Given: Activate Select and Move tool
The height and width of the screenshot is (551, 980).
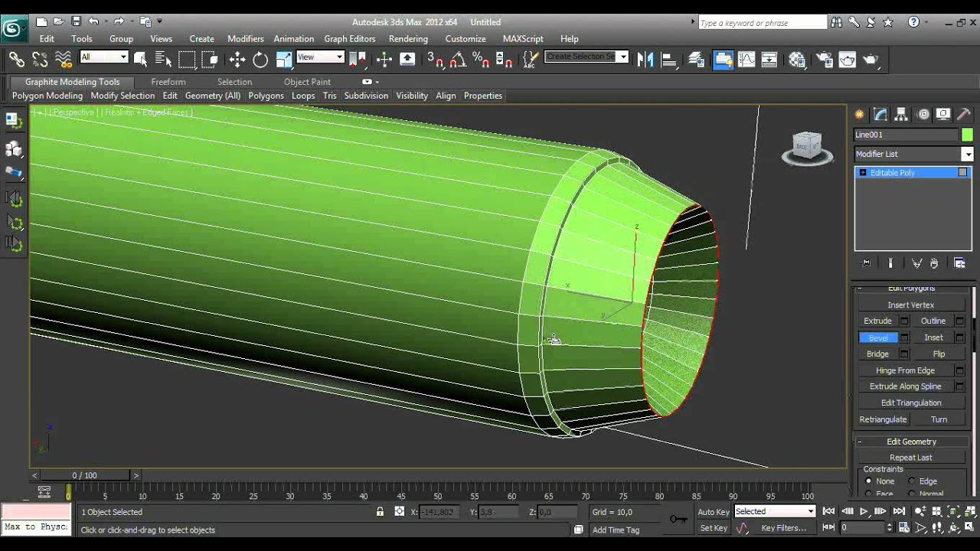Looking at the screenshot, I should pos(237,59).
